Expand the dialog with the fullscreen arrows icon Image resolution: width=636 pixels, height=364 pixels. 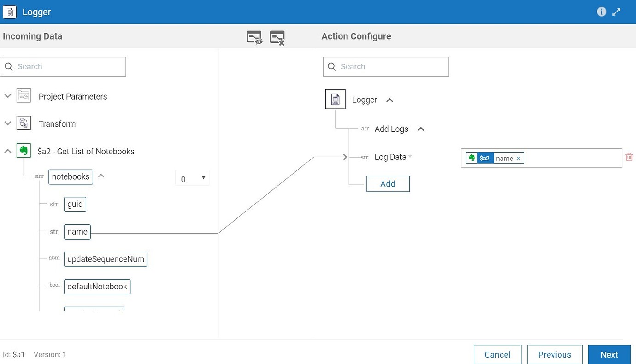617,12
